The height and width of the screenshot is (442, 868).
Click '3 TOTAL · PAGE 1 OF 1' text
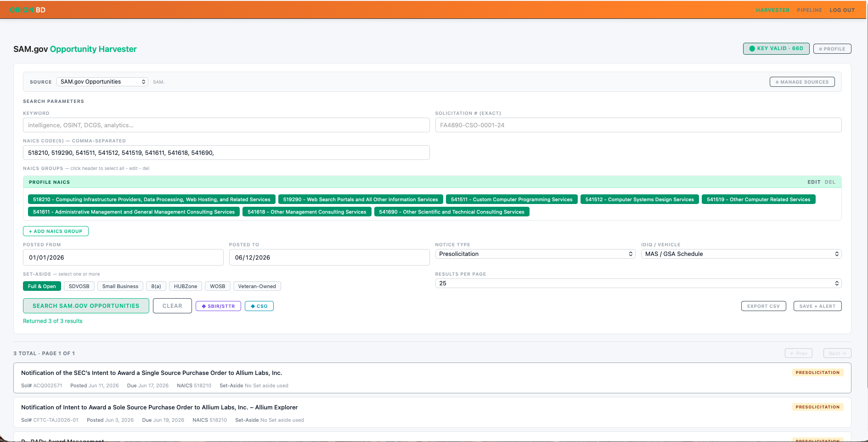click(x=44, y=353)
